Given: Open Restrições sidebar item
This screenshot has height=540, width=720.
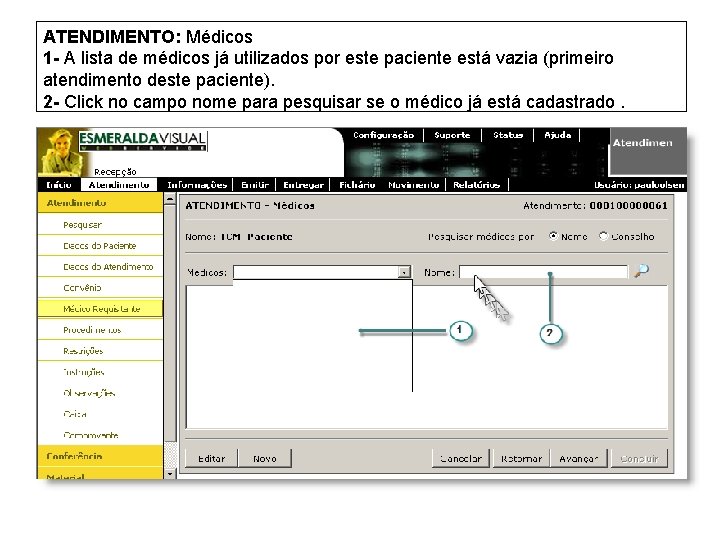Looking at the screenshot, I should click(x=100, y=351).
